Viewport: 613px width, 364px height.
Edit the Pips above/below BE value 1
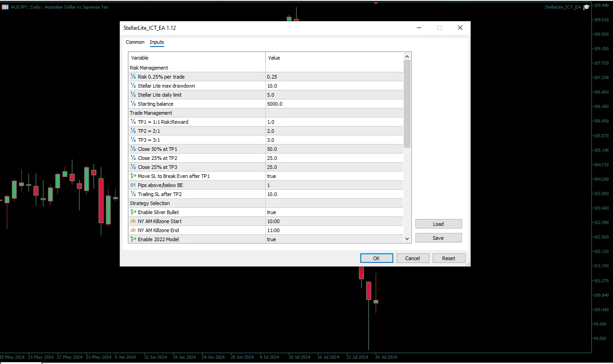[335, 185]
